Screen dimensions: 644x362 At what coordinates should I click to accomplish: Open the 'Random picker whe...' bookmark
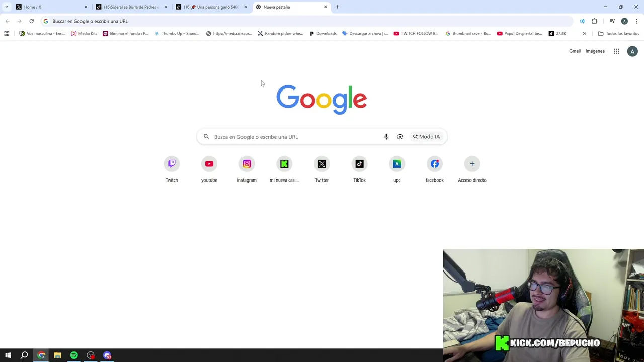280,34
